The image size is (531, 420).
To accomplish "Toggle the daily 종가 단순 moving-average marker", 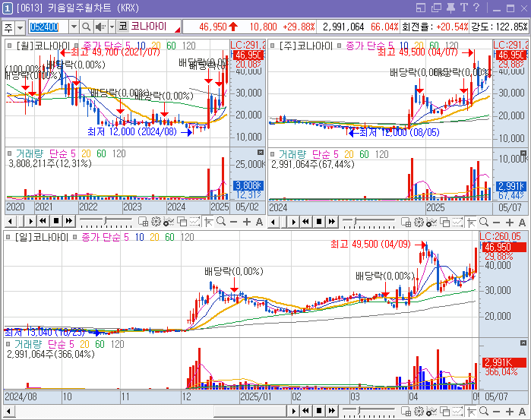I will pyautogui.click(x=75, y=237).
